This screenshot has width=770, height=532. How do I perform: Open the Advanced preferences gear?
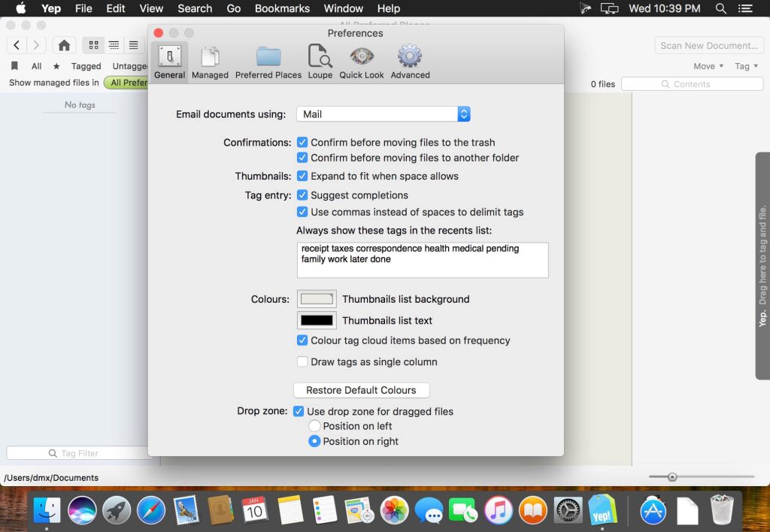tap(410, 61)
